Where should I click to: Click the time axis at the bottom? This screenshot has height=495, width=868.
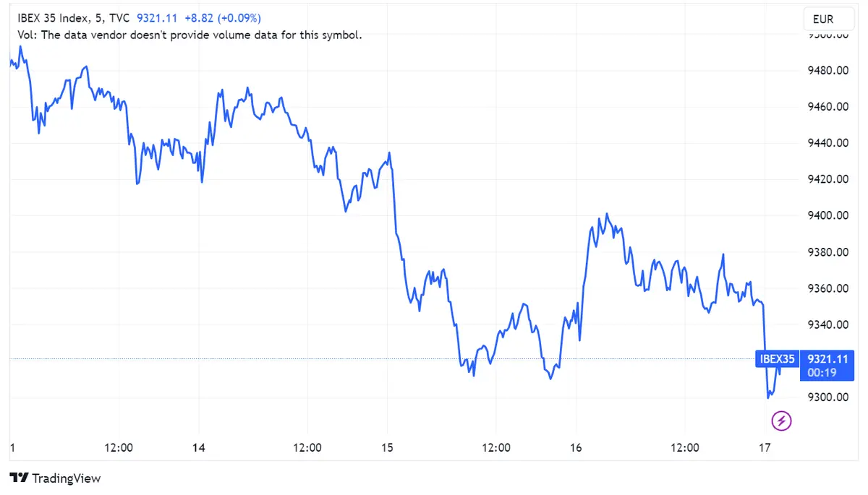click(434, 448)
